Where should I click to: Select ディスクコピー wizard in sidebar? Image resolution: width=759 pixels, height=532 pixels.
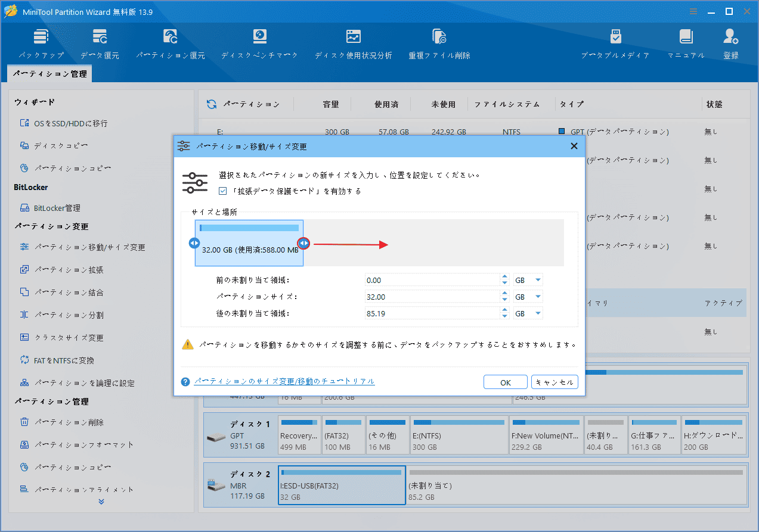click(x=54, y=146)
